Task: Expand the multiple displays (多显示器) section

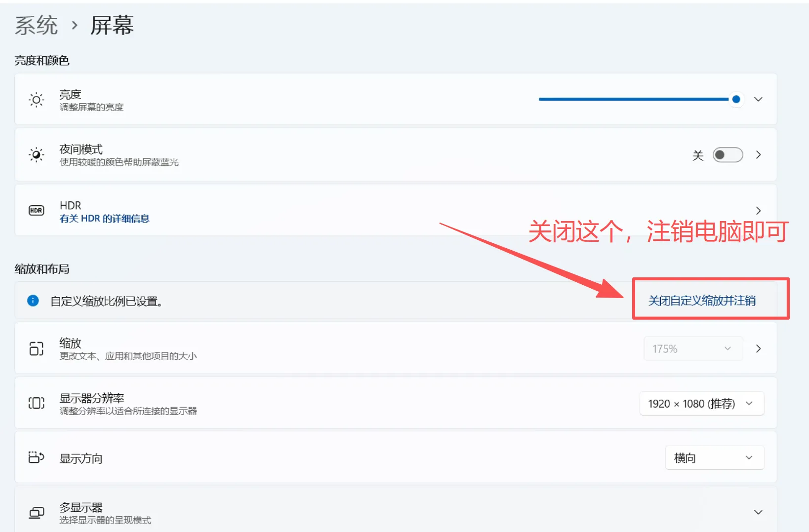Action: (758, 512)
